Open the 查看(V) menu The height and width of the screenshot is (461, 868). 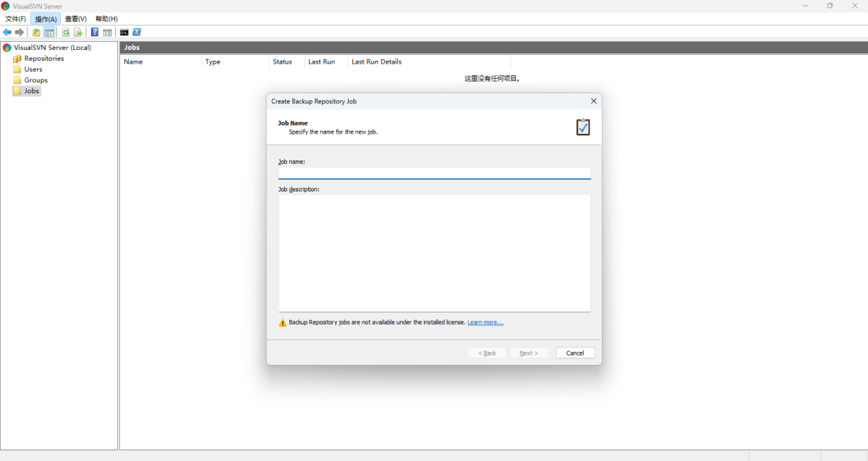[75, 19]
